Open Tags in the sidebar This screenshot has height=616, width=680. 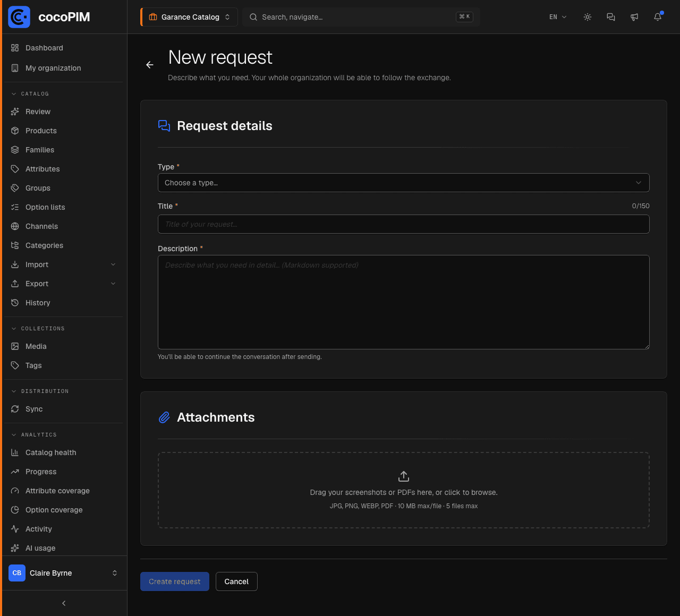[63, 365]
